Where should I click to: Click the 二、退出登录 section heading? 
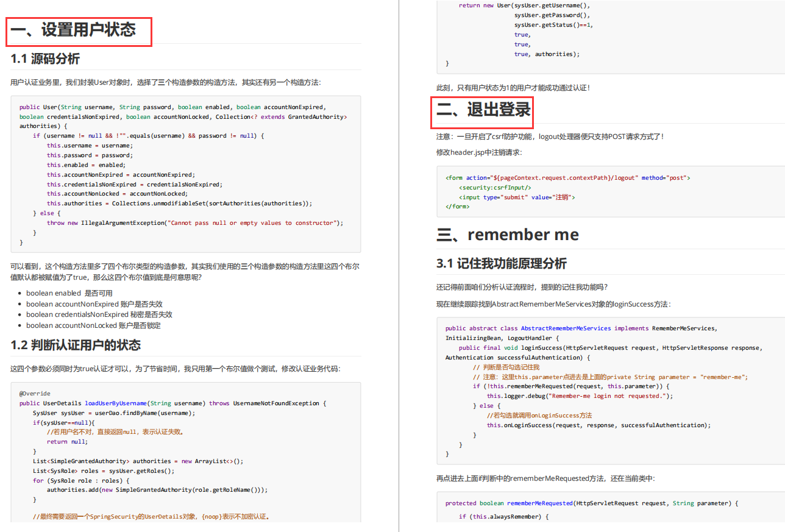(x=484, y=110)
